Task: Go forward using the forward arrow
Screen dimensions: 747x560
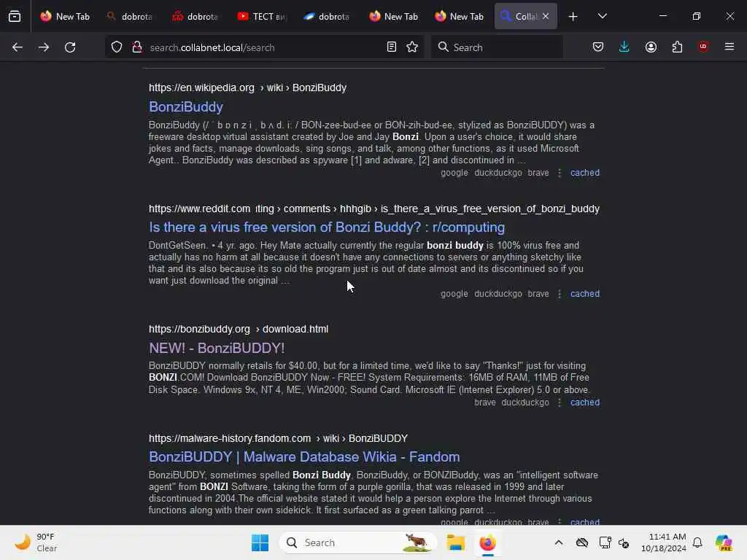Action: coord(44,47)
